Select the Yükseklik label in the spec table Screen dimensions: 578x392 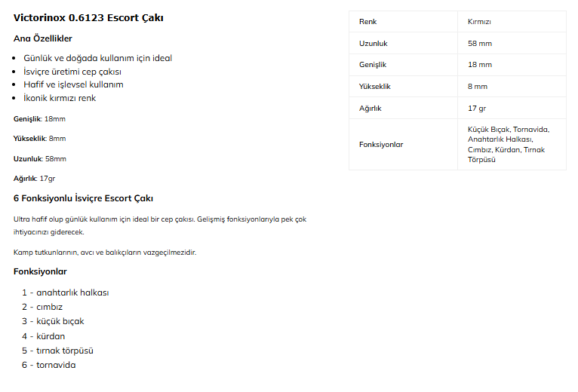(x=374, y=87)
